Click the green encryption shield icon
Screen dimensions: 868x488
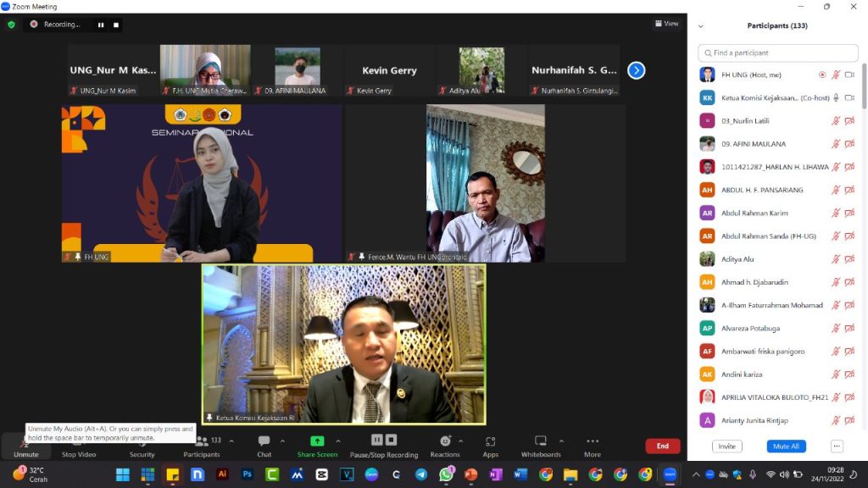click(x=11, y=25)
